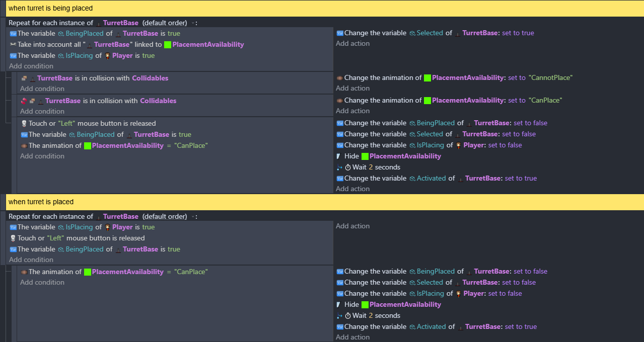Click "(default order)" in the first Repeat header
This screenshot has width=644, height=342.
[165, 23]
